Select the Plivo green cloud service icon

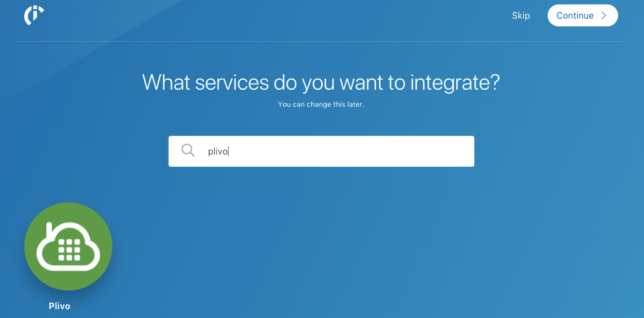tap(68, 246)
